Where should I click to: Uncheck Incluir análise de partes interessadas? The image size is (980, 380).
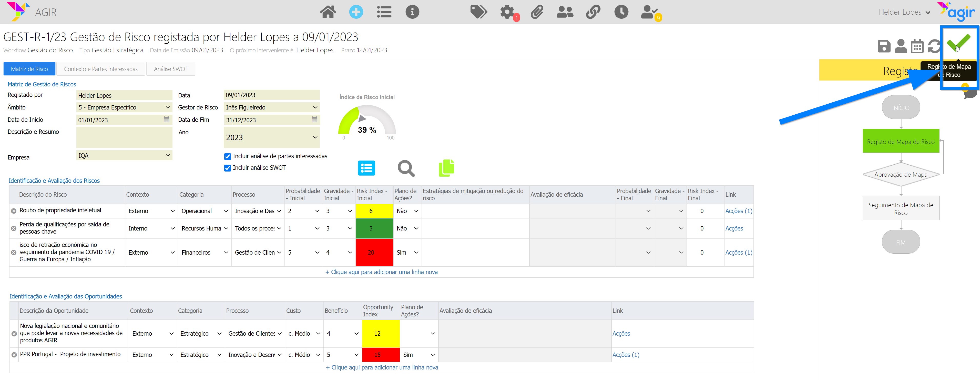[x=228, y=156]
